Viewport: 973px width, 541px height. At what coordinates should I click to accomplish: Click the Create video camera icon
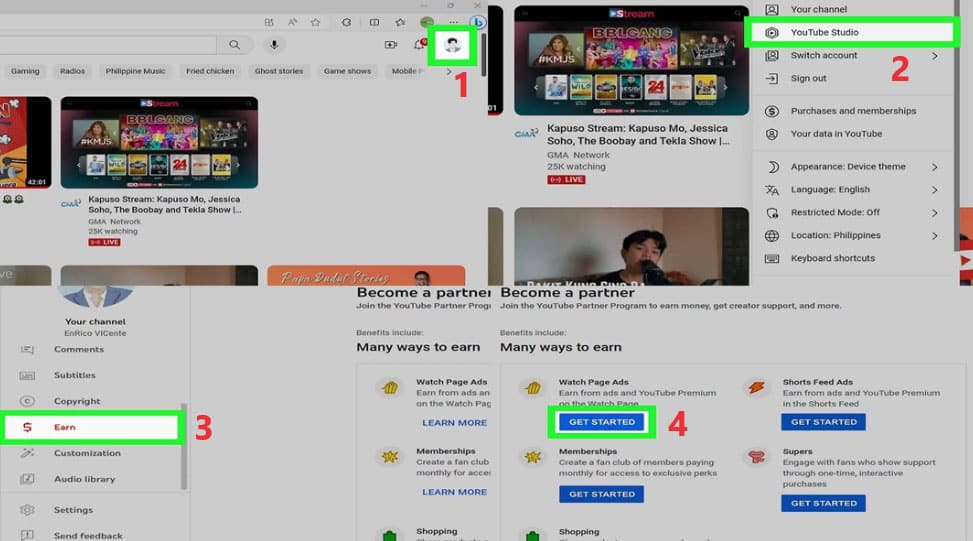tap(391, 45)
